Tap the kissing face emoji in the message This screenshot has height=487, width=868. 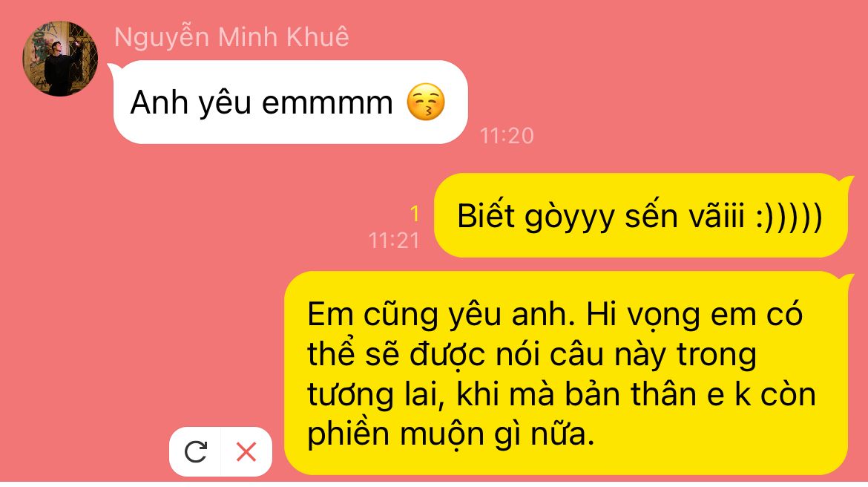pyautogui.click(x=426, y=102)
